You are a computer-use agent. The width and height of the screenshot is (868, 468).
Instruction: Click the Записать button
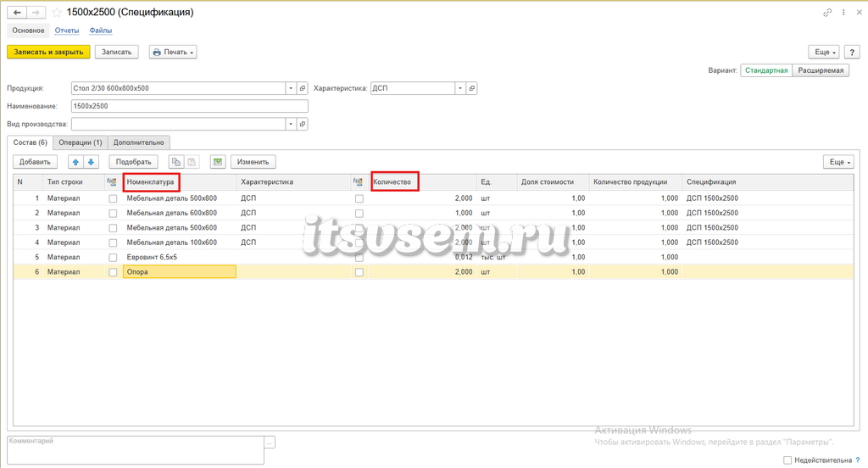[116, 52]
